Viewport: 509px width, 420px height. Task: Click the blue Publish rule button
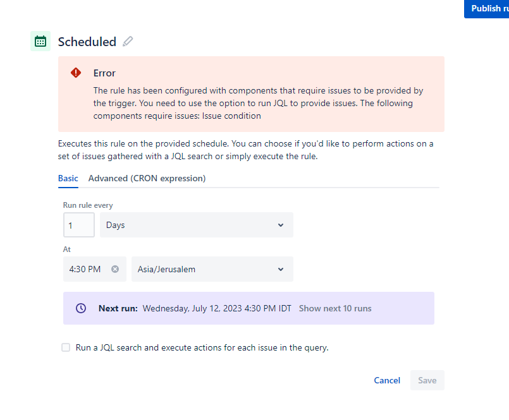(487, 8)
